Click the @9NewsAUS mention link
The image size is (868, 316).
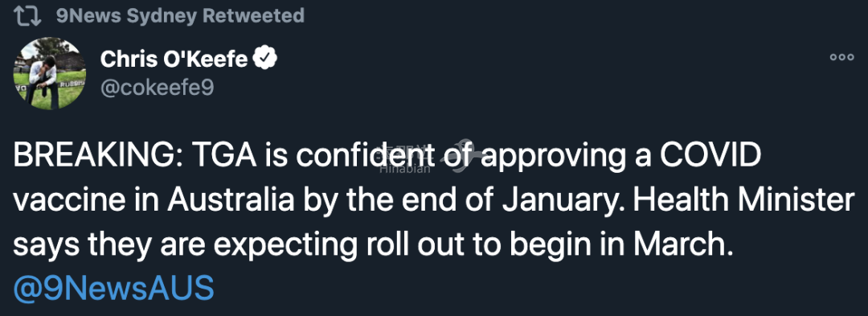(x=113, y=289)
